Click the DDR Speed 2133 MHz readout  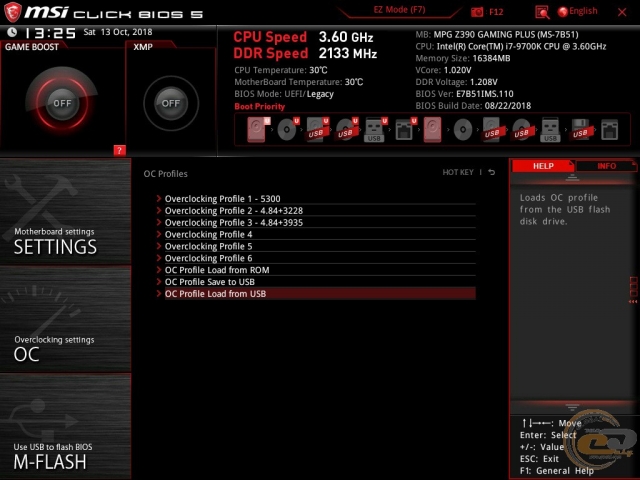coord(305,53)
